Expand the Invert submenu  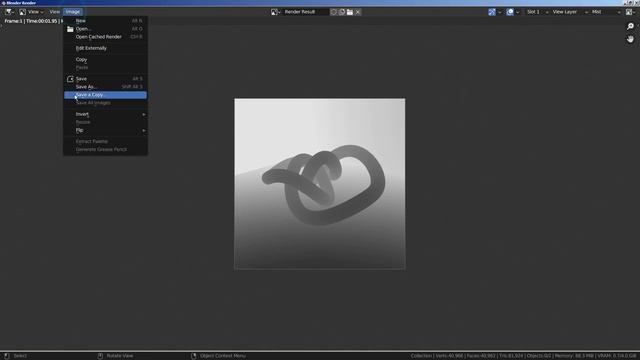(x=105, y=114)
